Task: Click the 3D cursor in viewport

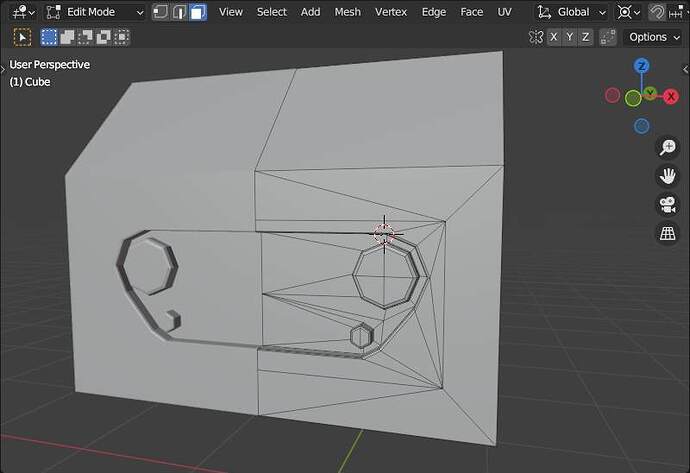Action: tap(384, 234)
